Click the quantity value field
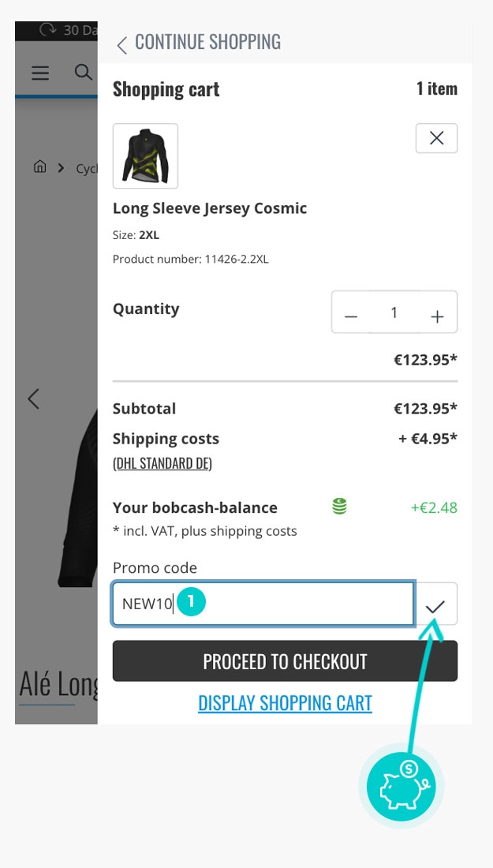The image size is (493, 868). pos(394,313)
